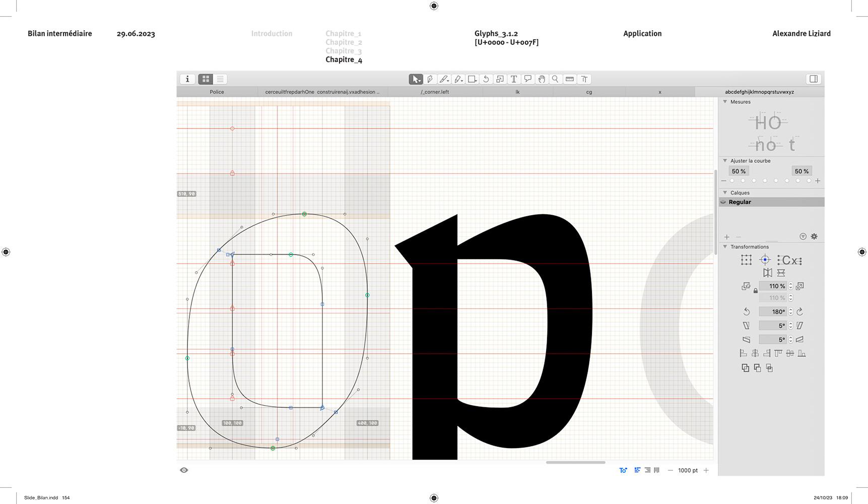Image resolution: width=868 pixels, height=504 pixels.
Task: Pick the Hand tool
Action: pos(542,79)
